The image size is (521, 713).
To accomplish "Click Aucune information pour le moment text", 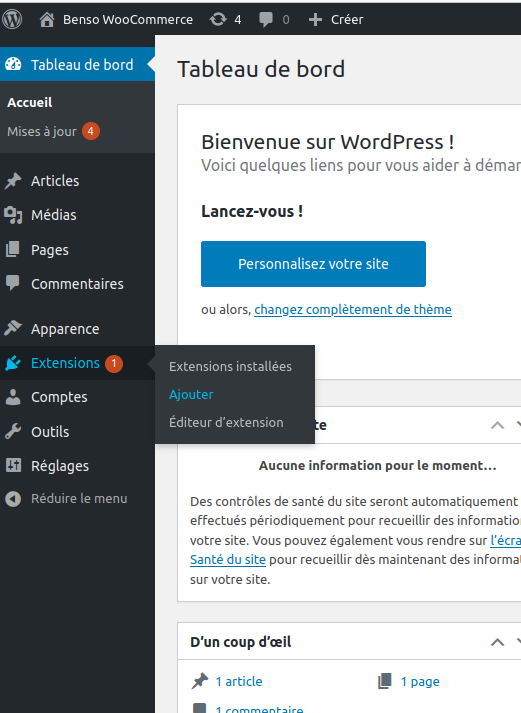I will [x=377, y=466].
